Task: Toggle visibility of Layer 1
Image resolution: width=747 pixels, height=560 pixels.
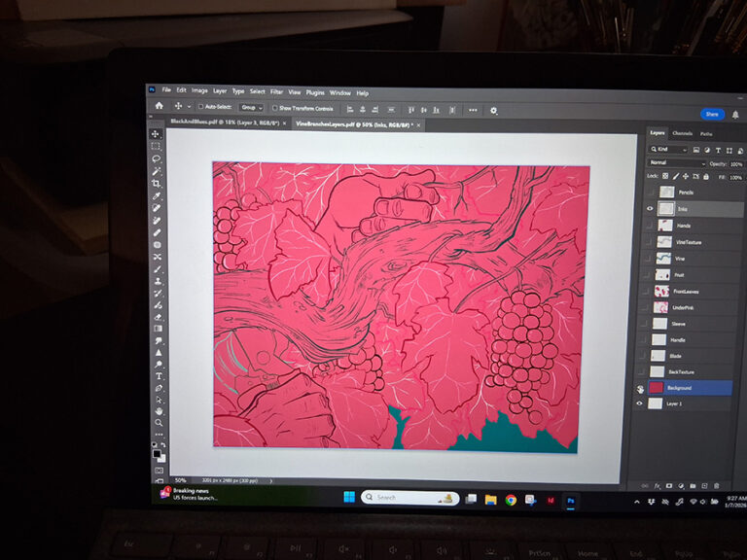Action: coord(640,402)
